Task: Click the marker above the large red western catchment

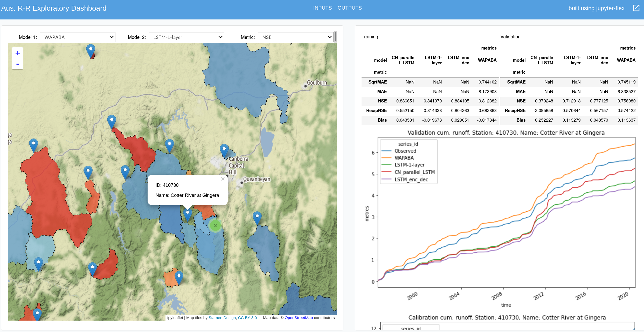Action: pyautogui.click(x=33, y=146)
